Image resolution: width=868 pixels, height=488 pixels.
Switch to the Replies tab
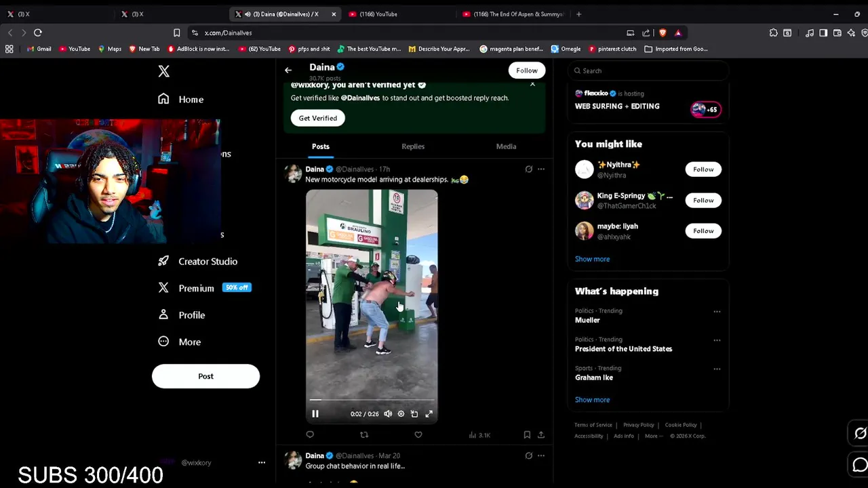413,146
